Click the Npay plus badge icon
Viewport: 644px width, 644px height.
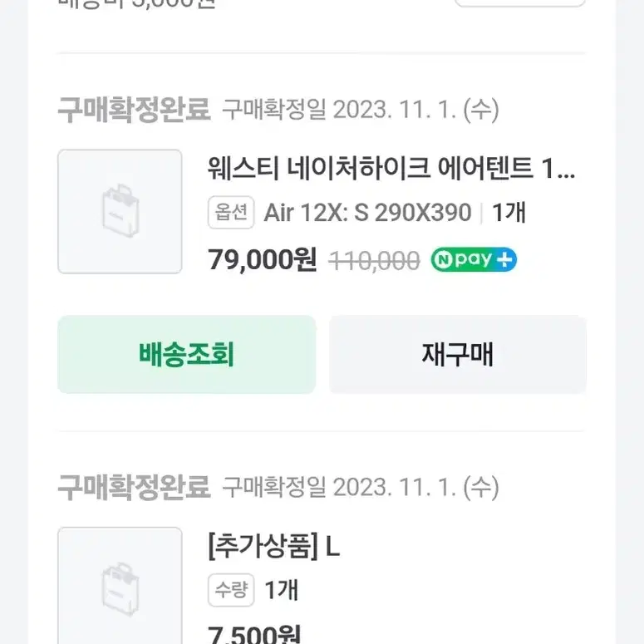[x=474, y=259]
